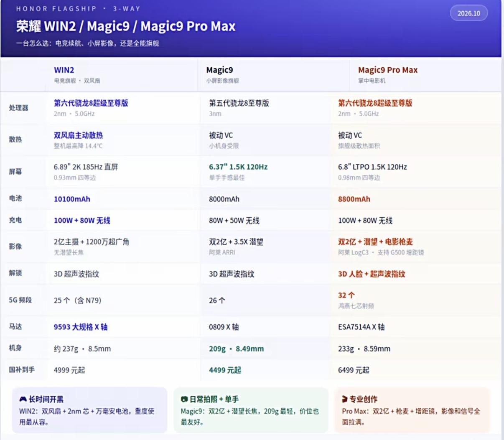
Task: Click the 32 个 band count
Action: click(x=346, y=295)
